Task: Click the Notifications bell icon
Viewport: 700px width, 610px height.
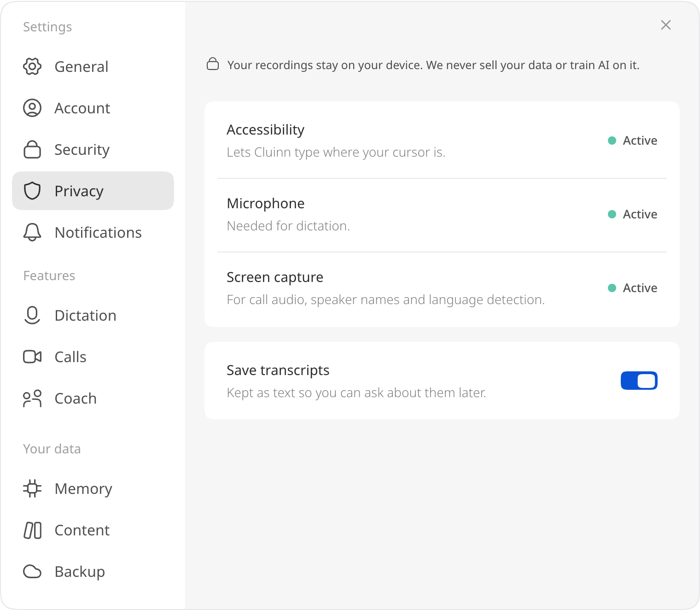Action: [32, 233]
